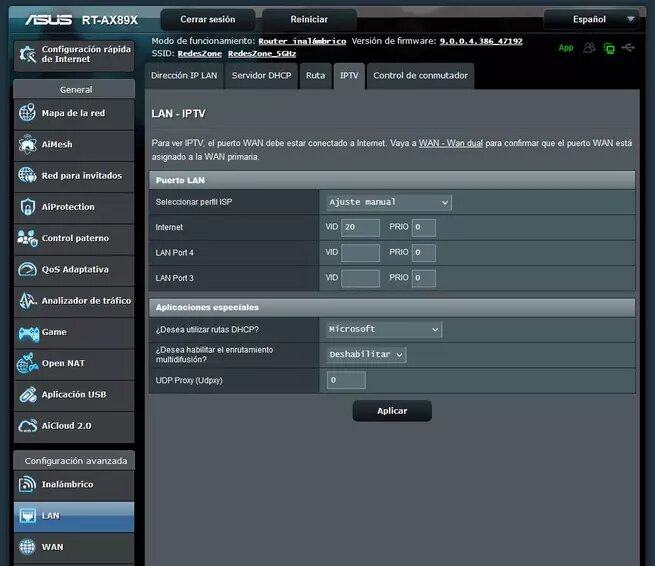Image resolution: width=655 pixels, height=566 pixels.
Task: Click the AiMesh sidebar icon
Action: point(27,145)
